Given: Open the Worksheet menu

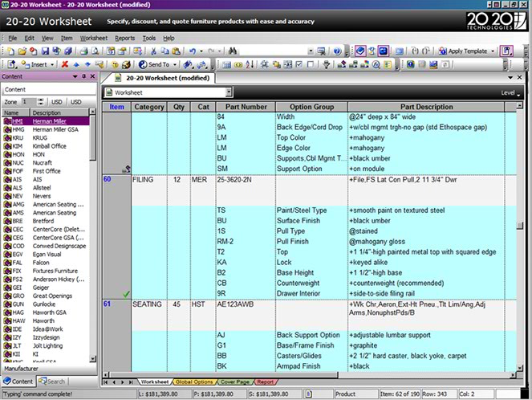Looking at the screenshot, I should (94, 38).
